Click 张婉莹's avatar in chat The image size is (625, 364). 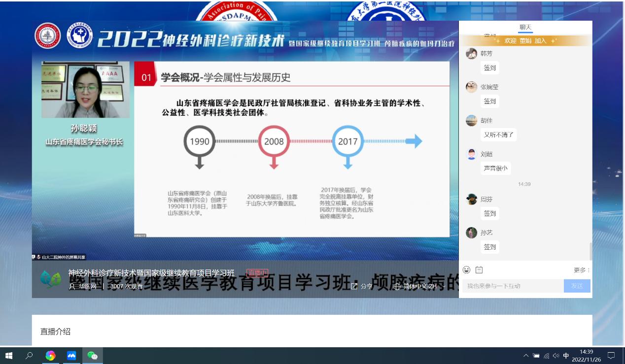[471, 87]
